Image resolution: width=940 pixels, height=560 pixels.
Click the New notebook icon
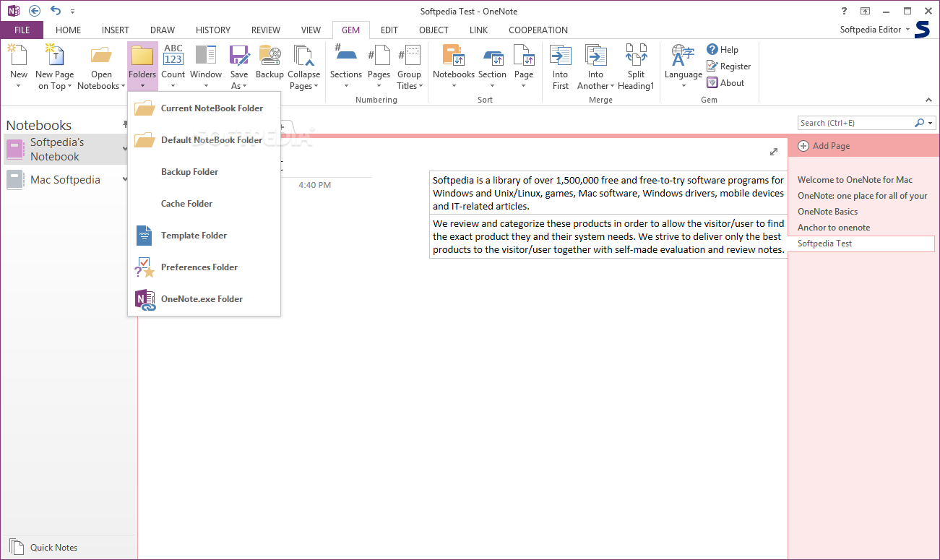(x=18, y=55)
